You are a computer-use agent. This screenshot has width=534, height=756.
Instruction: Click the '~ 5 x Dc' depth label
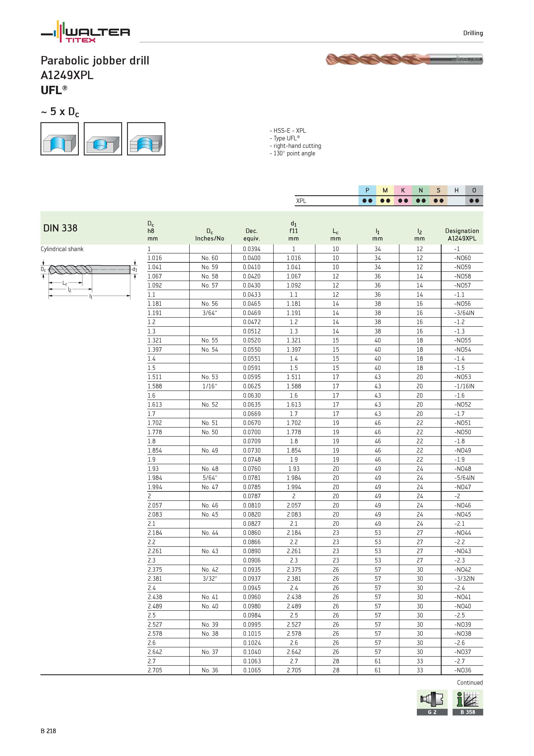point(60,112)
